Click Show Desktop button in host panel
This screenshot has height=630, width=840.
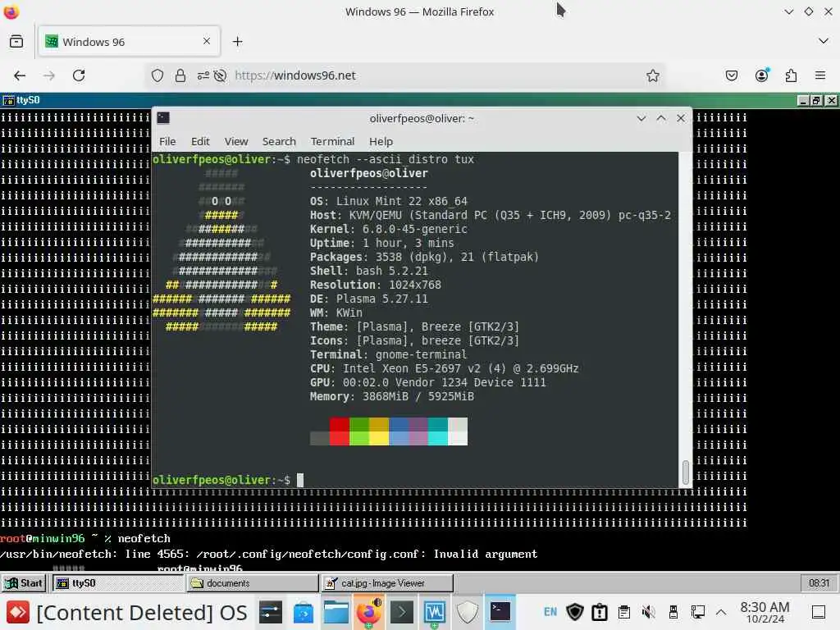click(819, 612)
